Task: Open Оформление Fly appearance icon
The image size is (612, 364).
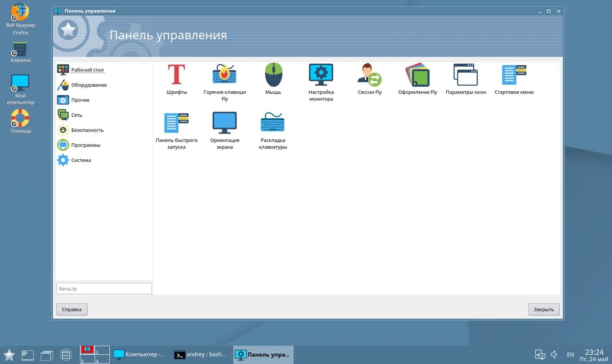Action: 418,74
